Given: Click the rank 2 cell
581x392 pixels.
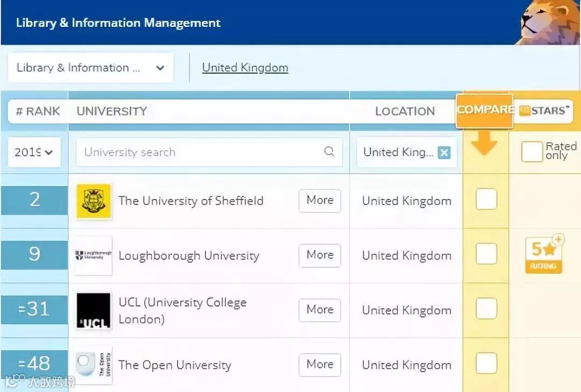Looking at the screenshot, I should (x=34, y=200).
